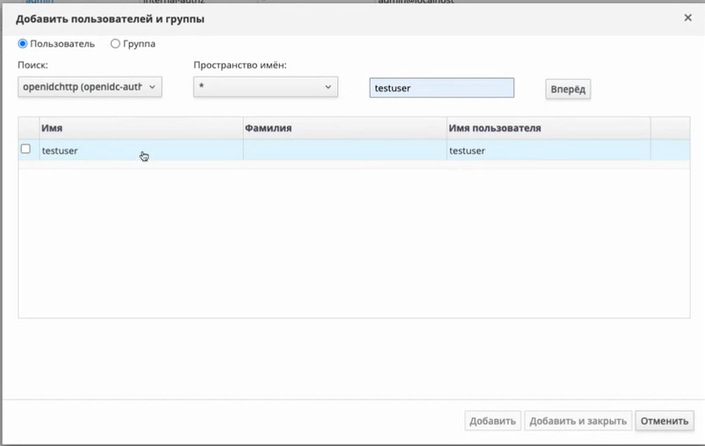Click the empty narrow header column at right
Image resolution: width=705 pixels, height=446 pixels.
click(x=670, y=128)
